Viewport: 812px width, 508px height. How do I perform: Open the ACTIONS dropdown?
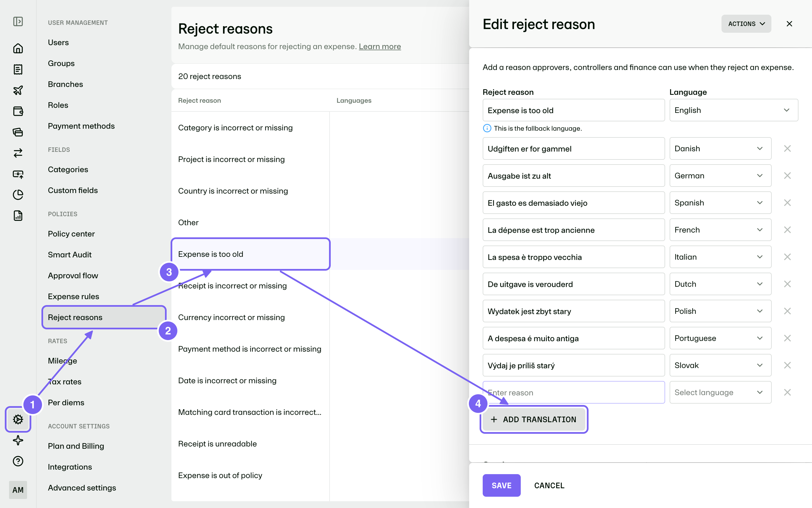point(746,24)
